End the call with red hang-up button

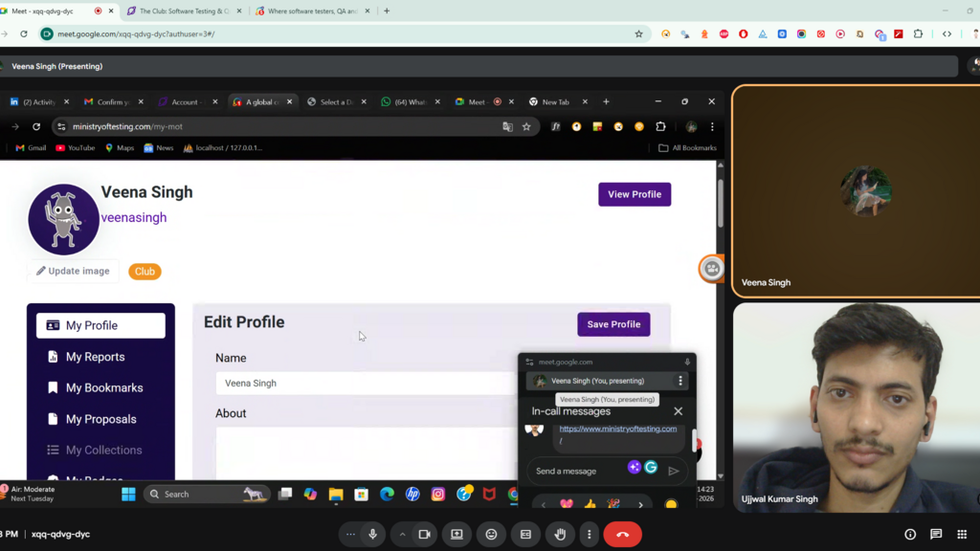tap(622, 534)
